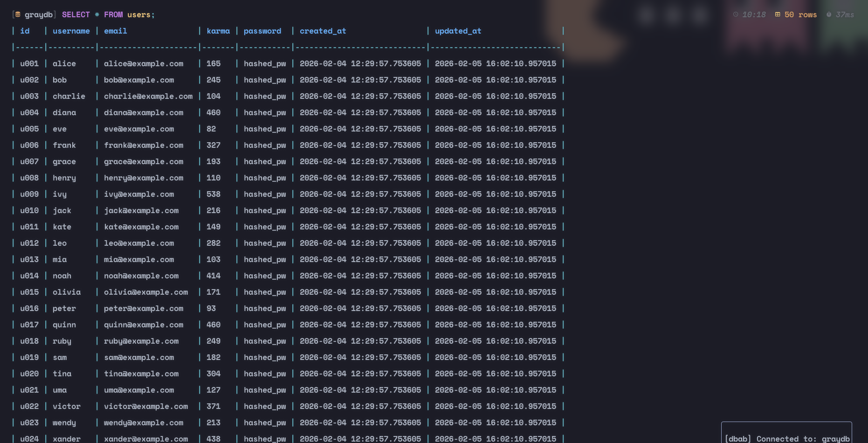The height and width of the screenshot is (443, 868).
Task: Select the ruby username cell
Action: (62, 341)
